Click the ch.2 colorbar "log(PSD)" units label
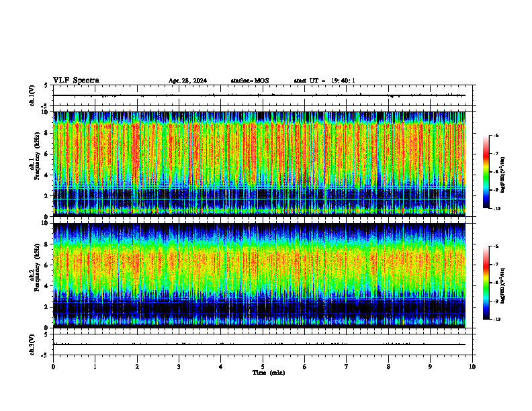Viewport: 532px width, 411px height. tap(503, 285)
